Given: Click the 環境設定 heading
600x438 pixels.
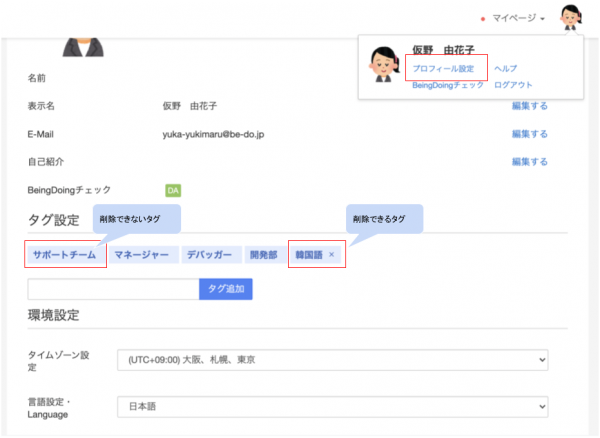Looking at the screenshot, I should point(54,315).
